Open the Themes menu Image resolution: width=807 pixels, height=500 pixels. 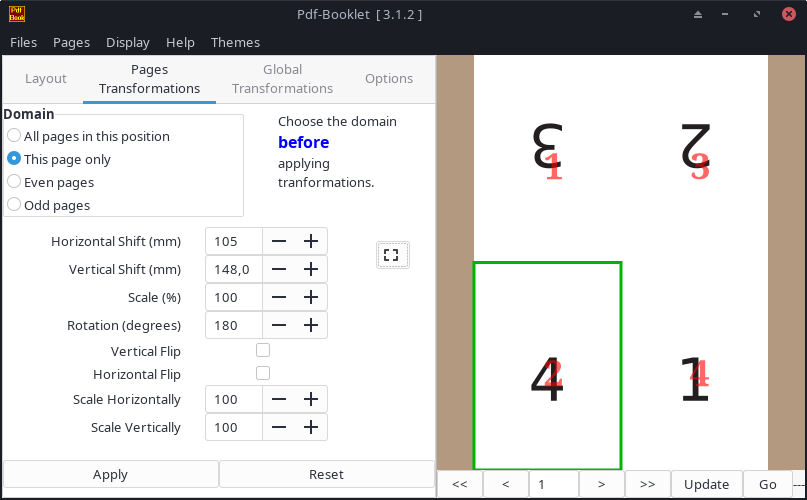coord(235,42)
